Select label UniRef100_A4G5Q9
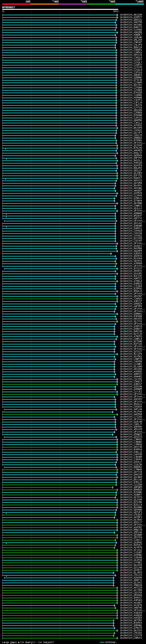This screenshot has height=644, width=146. [131, 414]
